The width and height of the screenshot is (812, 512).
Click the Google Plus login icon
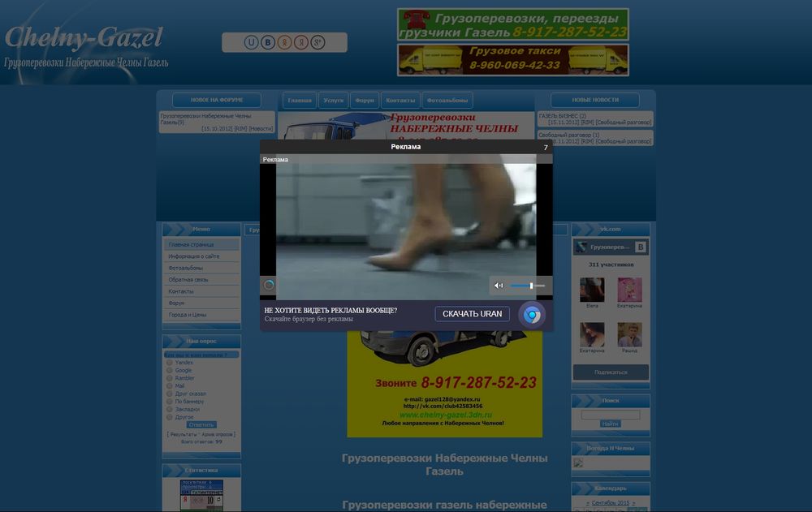tap(317, 42)
